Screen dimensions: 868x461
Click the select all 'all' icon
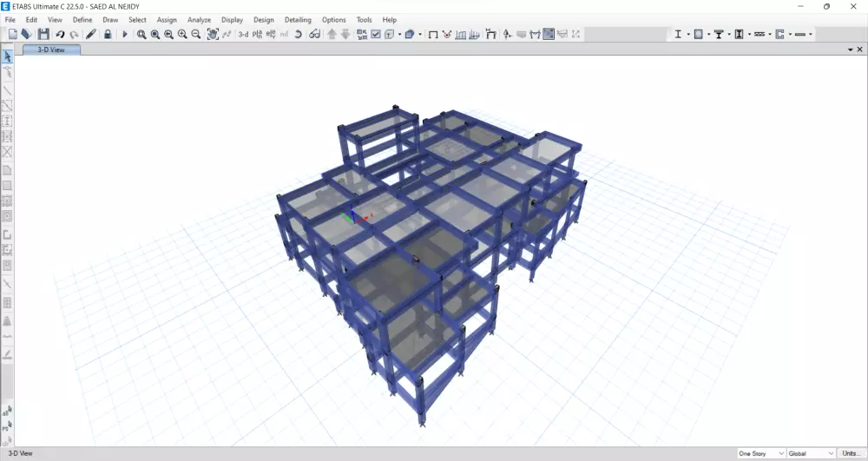coord(7,411)
